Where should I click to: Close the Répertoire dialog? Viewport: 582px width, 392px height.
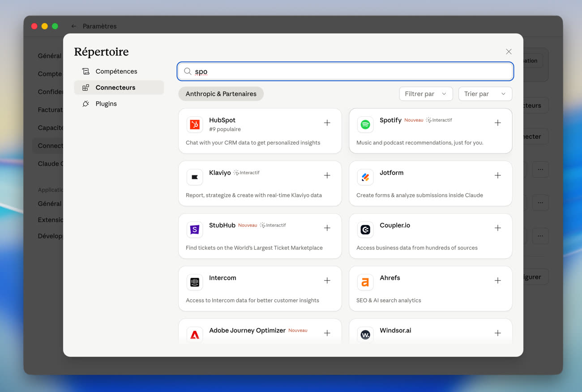tap(509, 52)
